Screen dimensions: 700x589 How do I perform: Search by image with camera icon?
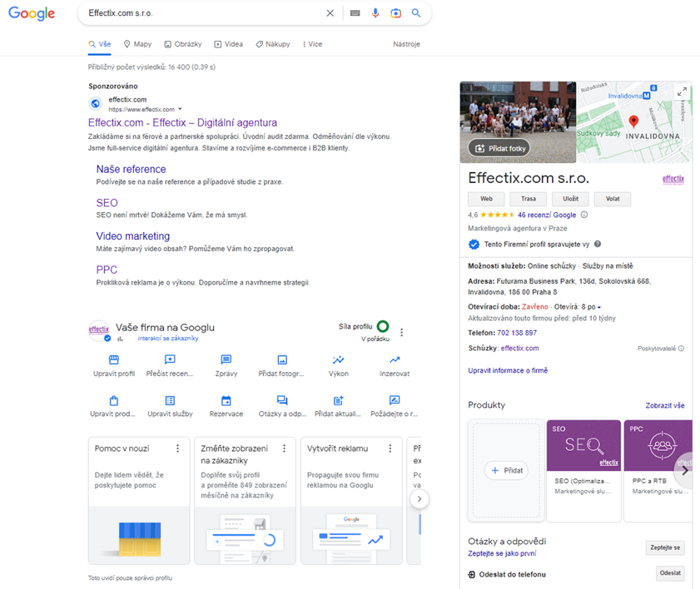click(x=395, y=13)
